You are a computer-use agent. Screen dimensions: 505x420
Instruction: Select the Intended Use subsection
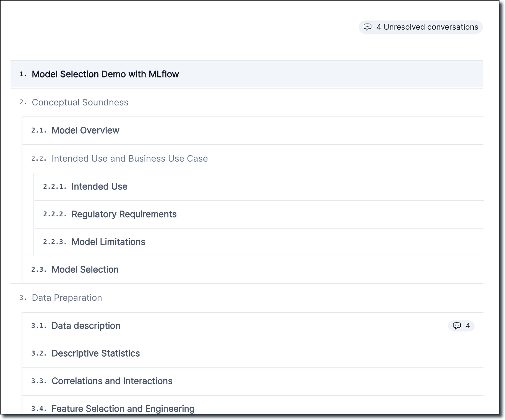[99, 186]
